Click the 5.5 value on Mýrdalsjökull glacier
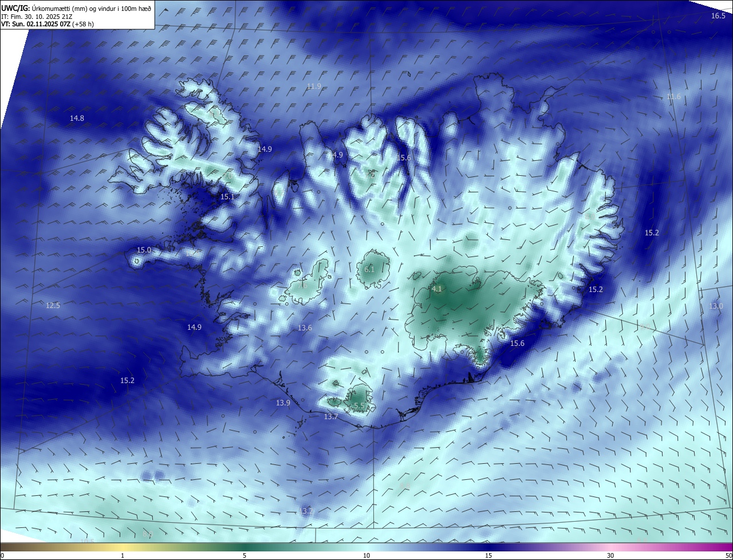This screenshot has width=733, height=560. point(359,406)
